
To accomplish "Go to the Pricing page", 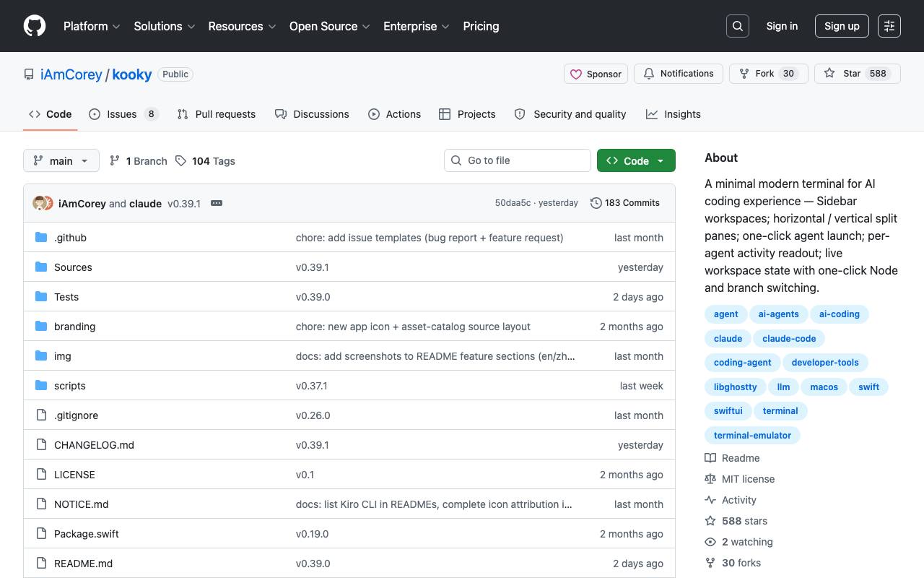I will pyautogui.click(x=481, y=26).
